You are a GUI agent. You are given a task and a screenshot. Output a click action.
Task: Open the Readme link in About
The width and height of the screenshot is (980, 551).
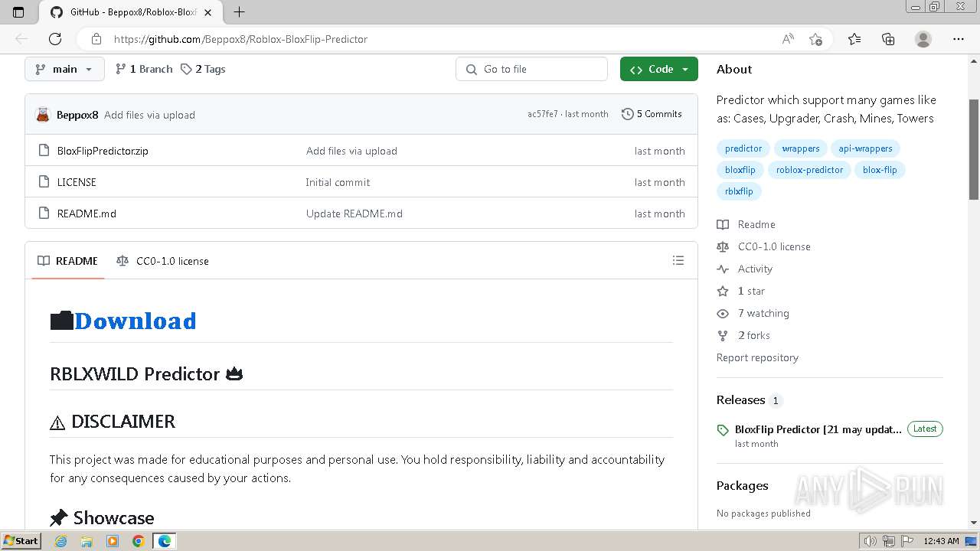click(x=746, y=224)
